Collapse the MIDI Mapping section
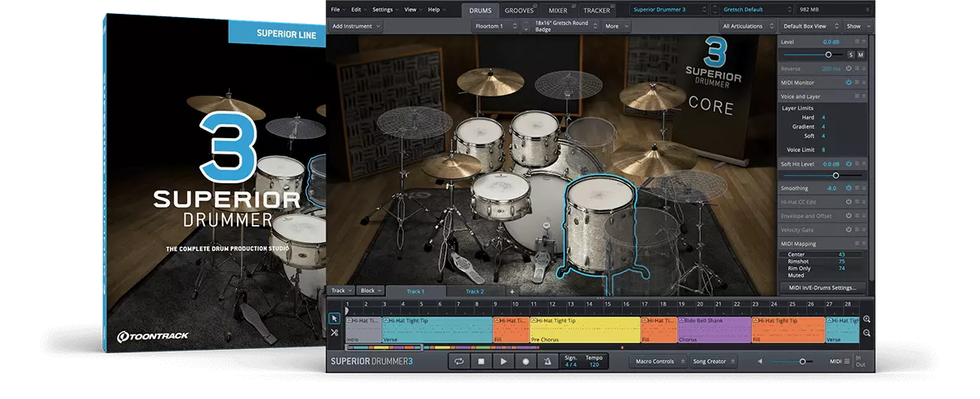980x399 pixels. tap(864, 244)
